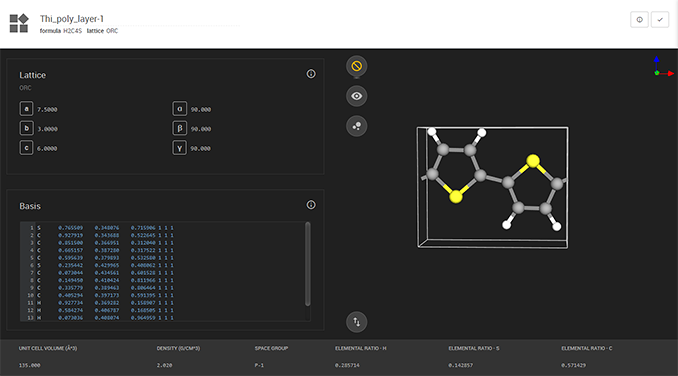Select the alpha angle value 90.000

201,110
